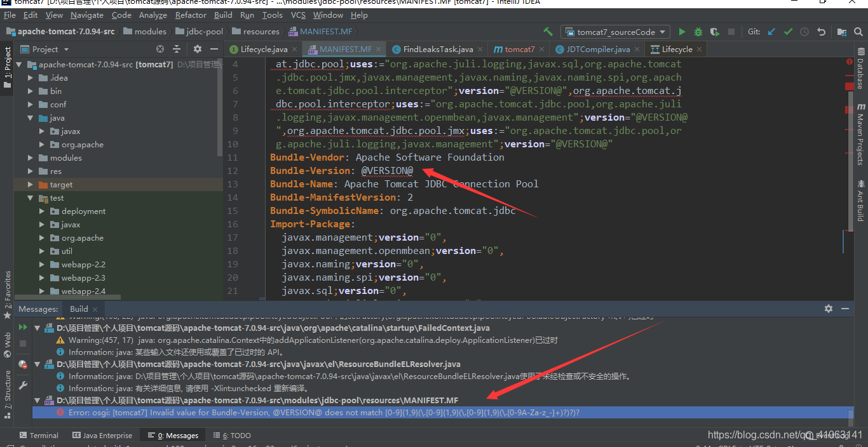
Task: Open the VCS menu
Action: point(298,15)
